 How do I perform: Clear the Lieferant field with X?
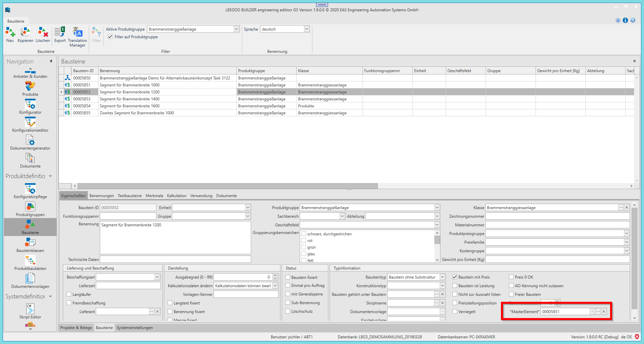(x=157, y=311)
